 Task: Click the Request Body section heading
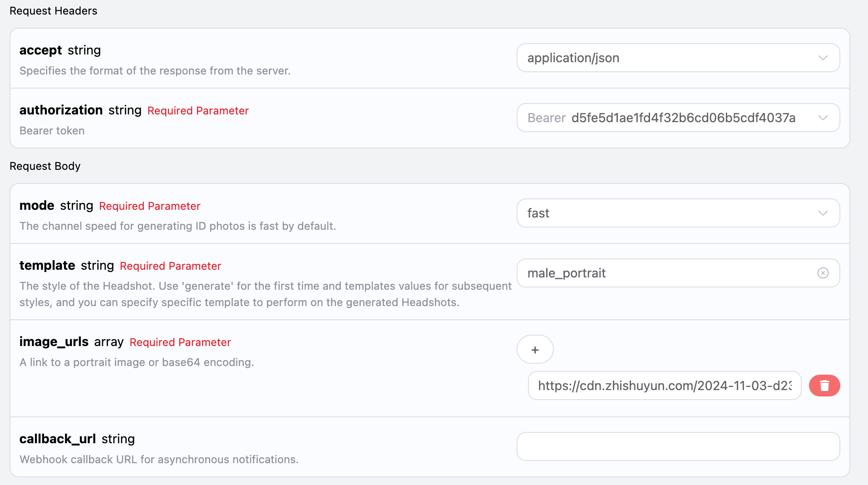coord(45,166)
